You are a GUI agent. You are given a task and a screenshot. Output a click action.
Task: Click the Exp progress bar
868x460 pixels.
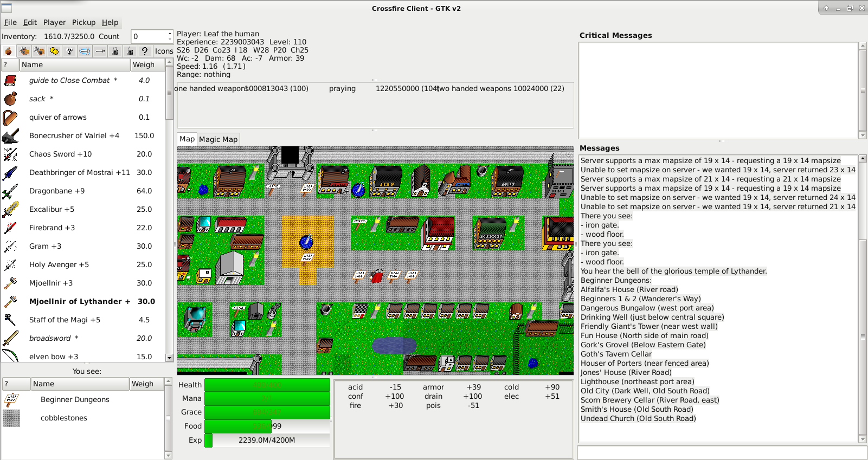pos(267,440)
